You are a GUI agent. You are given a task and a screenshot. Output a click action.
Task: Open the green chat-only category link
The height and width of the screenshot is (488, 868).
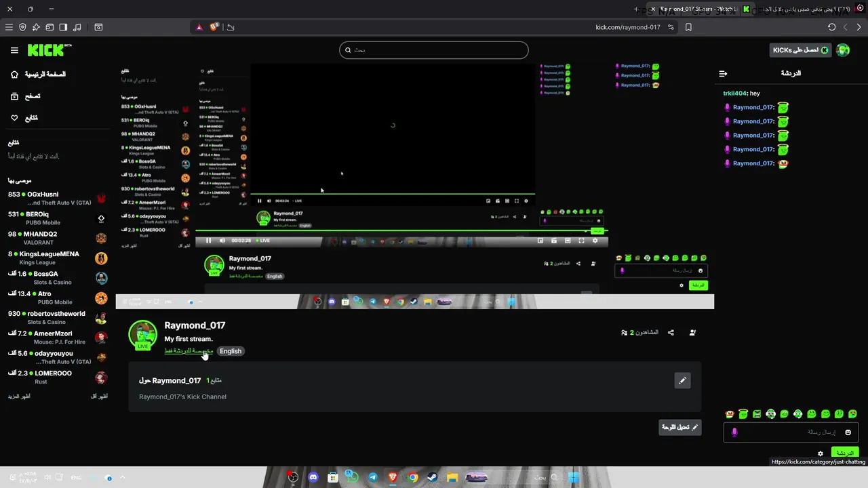pos(189,351)
